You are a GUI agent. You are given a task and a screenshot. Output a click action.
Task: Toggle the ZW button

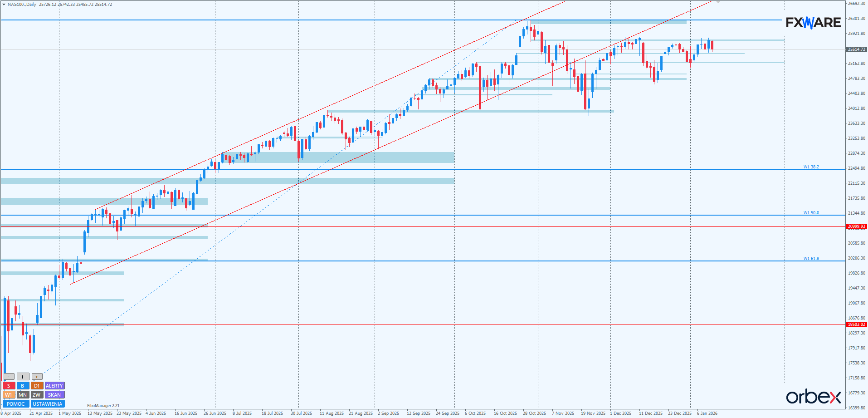pyautogui.click(x=37, y=395)
